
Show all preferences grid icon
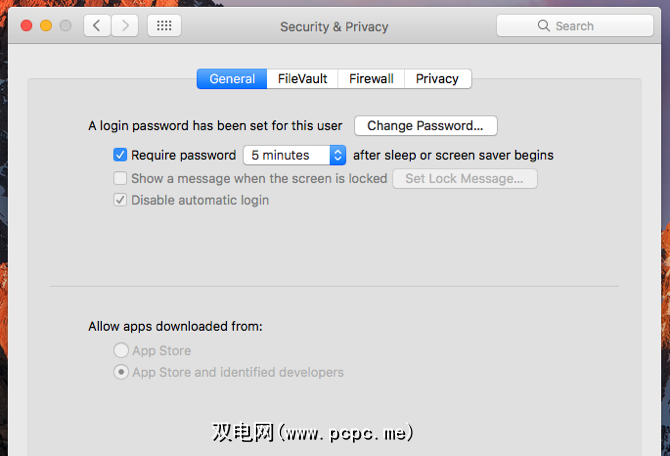[x=164, y=26]
